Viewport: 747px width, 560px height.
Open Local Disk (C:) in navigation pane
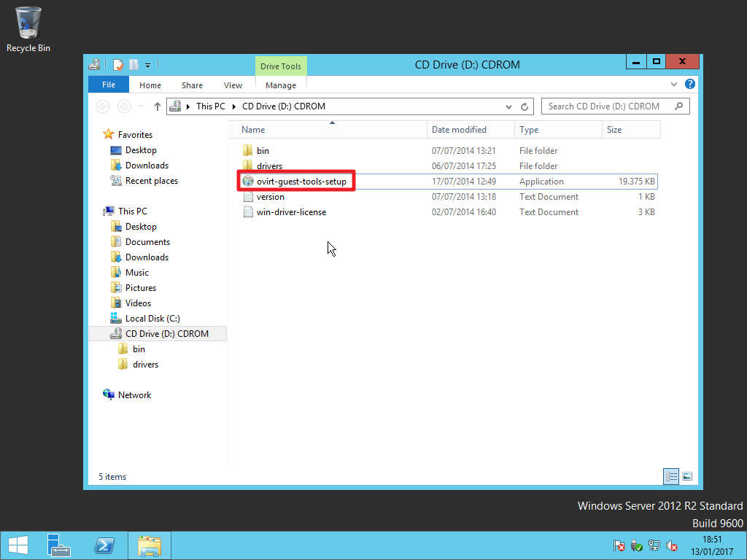(152, 318)
